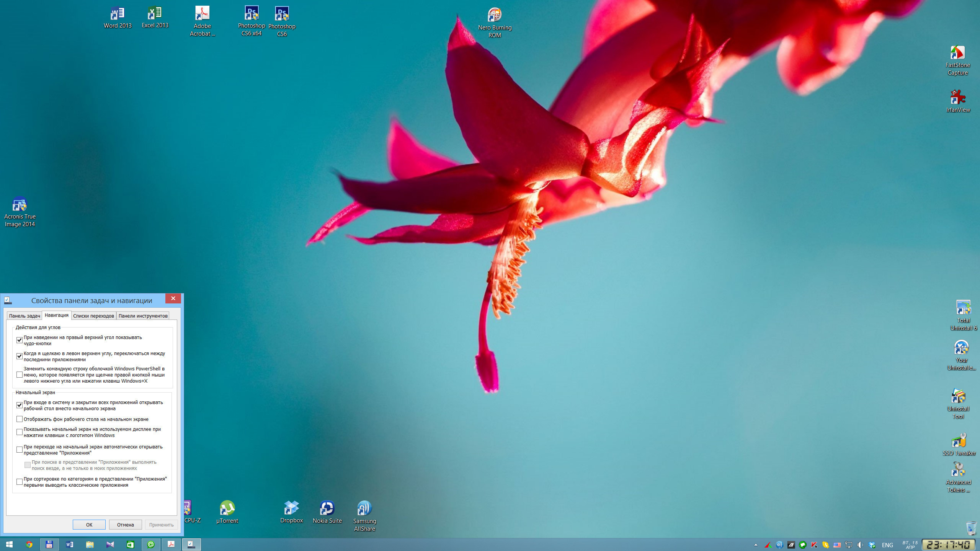This screenshot has width=980, height=551.
Task: Click the volume speaker tray icon
Action: pos(860,545)
